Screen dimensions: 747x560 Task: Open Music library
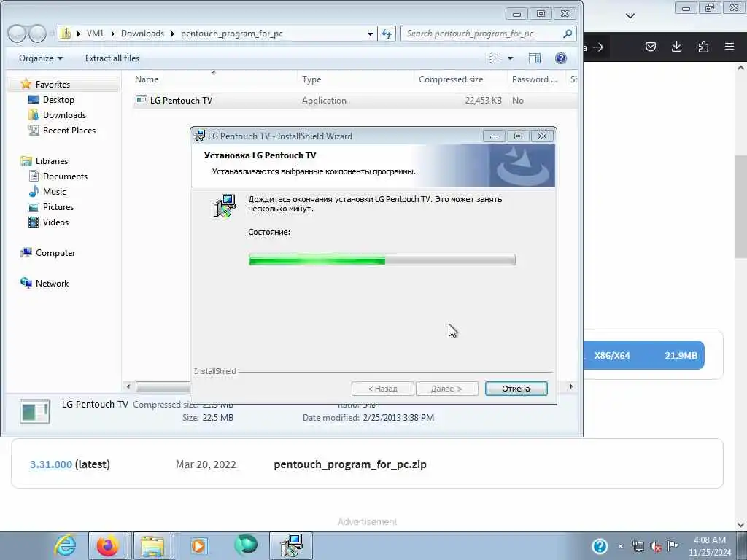tap(54, 192)
